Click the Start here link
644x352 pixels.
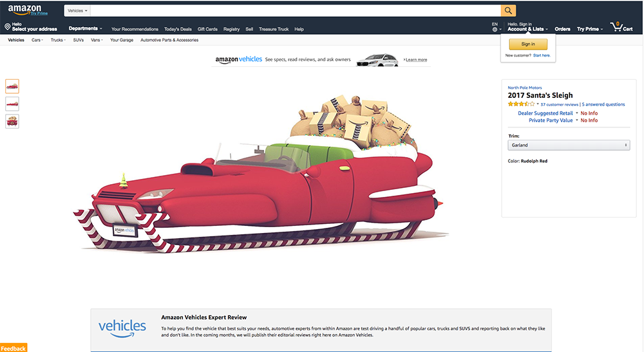(x=542, y=55)
